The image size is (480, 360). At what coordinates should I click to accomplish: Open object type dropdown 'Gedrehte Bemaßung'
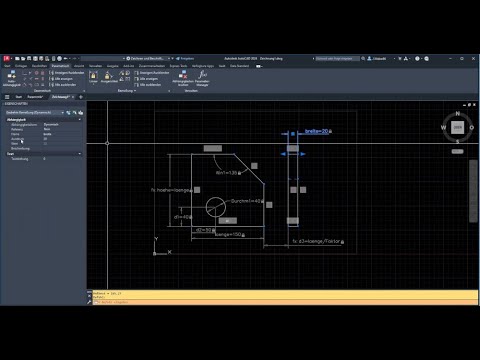35,113
